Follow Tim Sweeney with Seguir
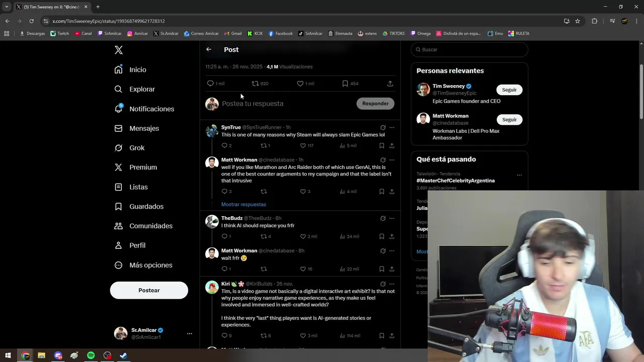The image size is (644, 362). click(x=509, y=89)
